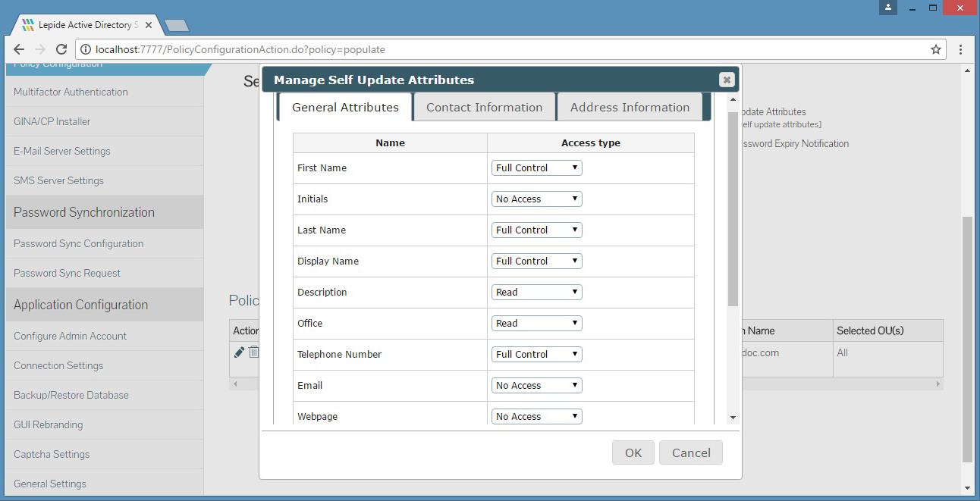Click the Chrome user profile icon
This screenshot has width=980, height=501.
click(x=888, y=8)
